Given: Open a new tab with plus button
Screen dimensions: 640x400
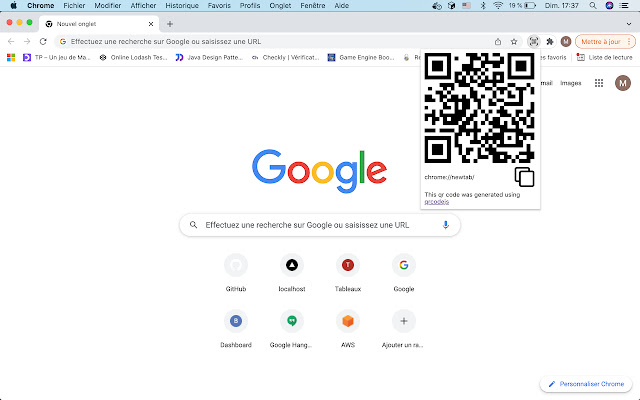Looking at the screenshot, I should (x=170, y=24).
